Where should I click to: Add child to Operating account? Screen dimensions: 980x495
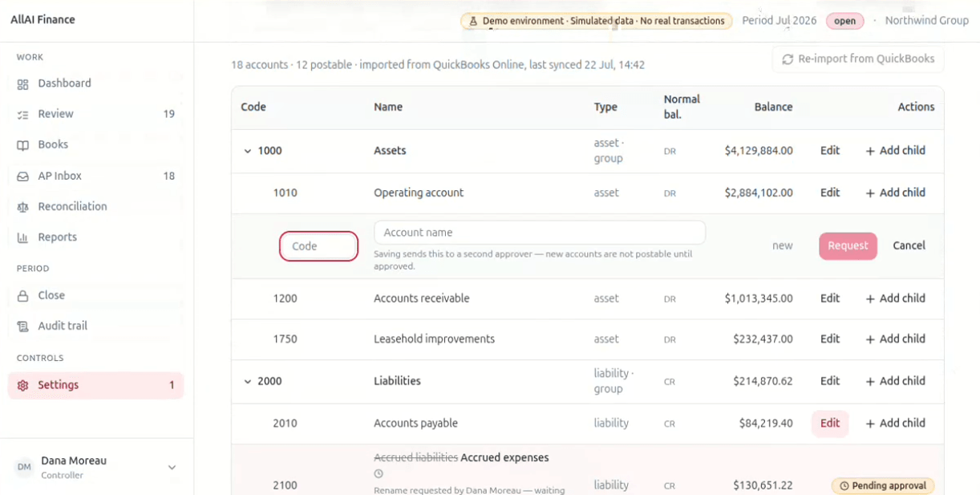pyautogui.click(x=895, y=193)
